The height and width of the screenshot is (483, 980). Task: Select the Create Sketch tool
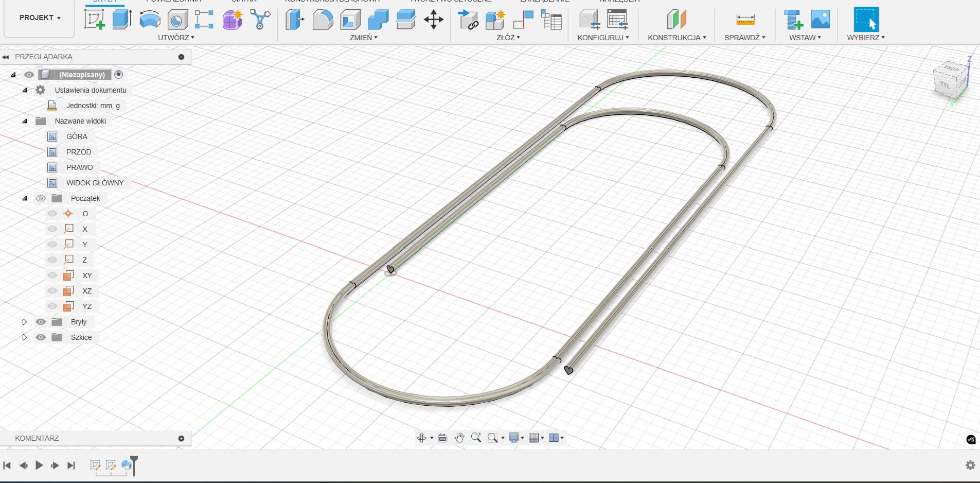(x=94, y=20)
